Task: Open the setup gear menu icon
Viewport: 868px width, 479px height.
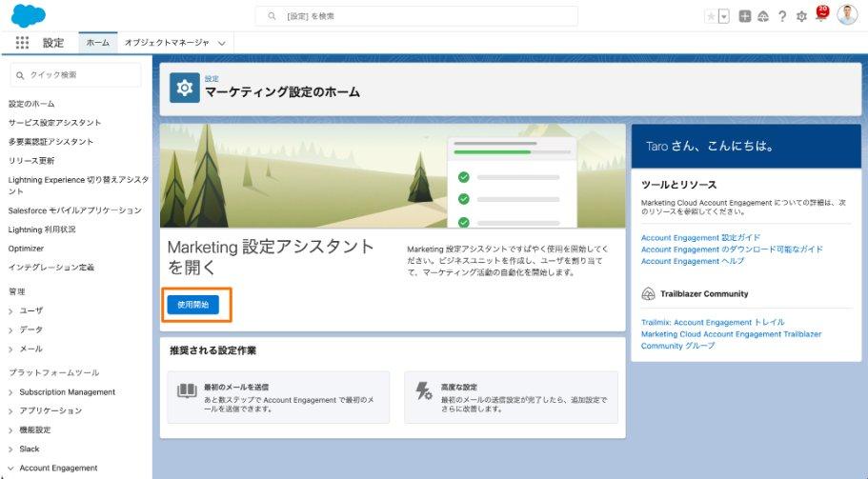Action: click(801, 16)
